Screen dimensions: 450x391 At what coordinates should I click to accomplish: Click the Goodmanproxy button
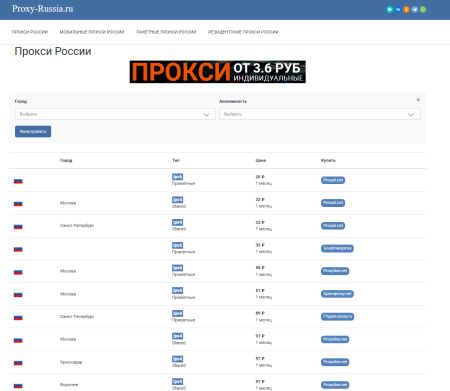[337, 248]
